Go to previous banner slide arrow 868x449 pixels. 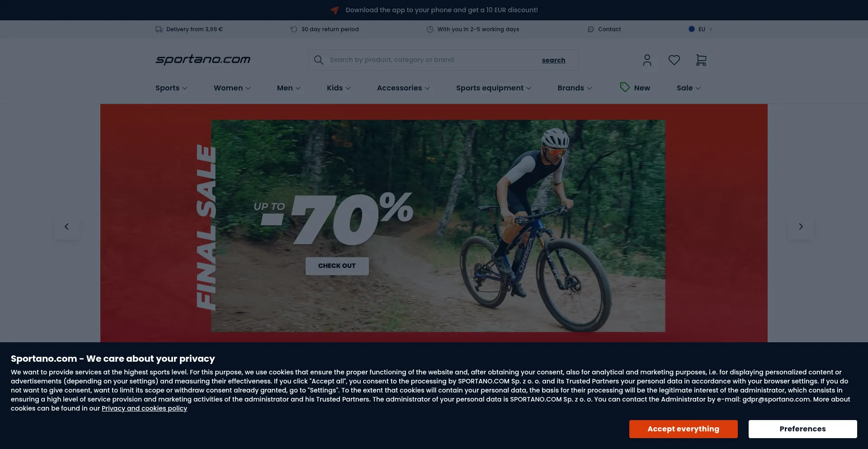66,227
